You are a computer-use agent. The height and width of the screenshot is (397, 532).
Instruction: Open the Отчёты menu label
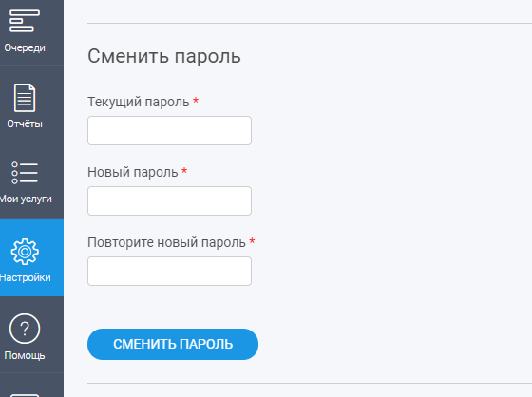(x=25, y=123)
